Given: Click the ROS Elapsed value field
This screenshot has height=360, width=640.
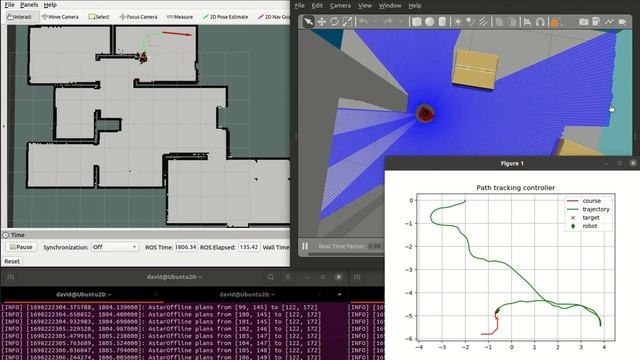Looking at the screenshot, I should (249, 247).
